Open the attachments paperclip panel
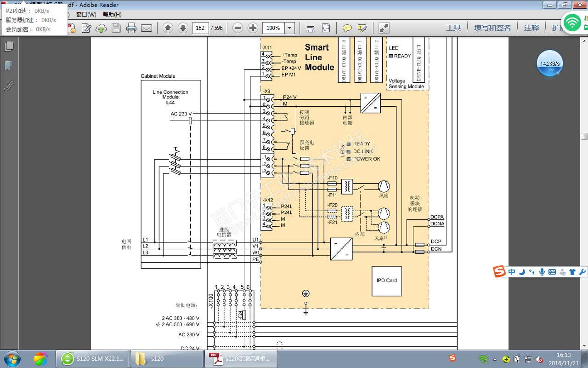Screen dimensions: 588x368 [x=9, y=86]
